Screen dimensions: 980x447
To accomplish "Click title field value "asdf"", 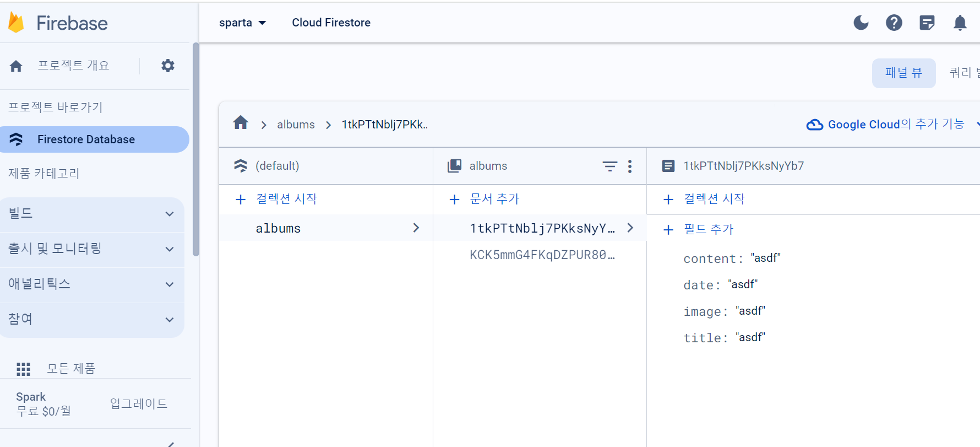I will tap(750, 337).
